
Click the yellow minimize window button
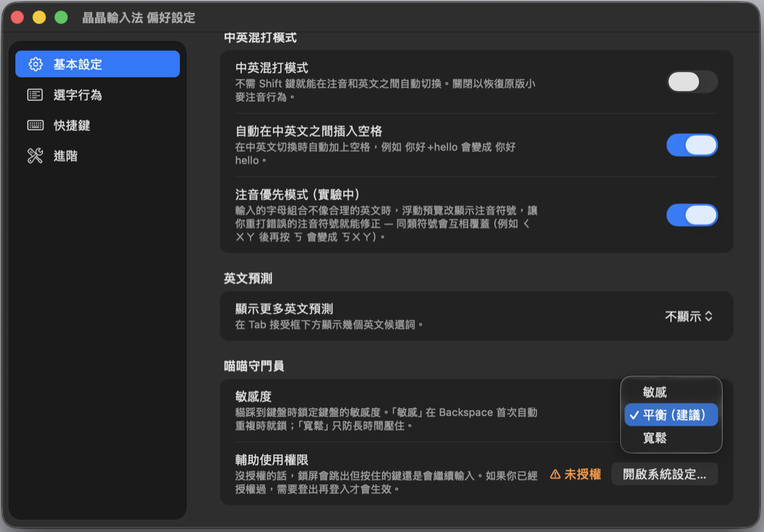(39, 17)
